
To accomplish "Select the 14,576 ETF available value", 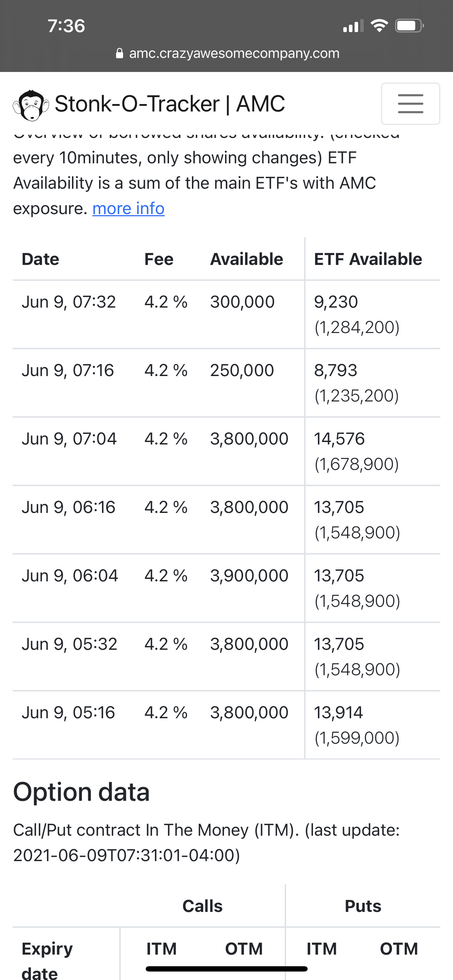I will [x=339, y=438].
